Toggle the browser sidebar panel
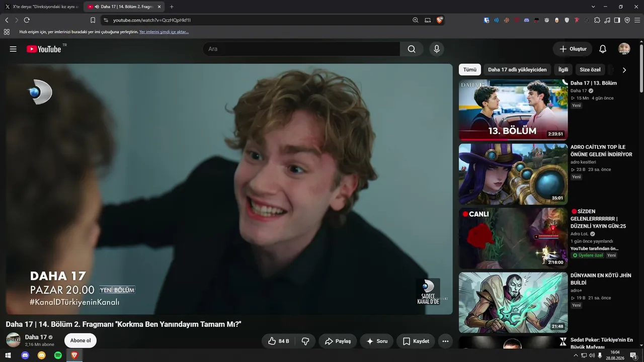This screenshot has width=644, height=362. [x=617, y=20]
